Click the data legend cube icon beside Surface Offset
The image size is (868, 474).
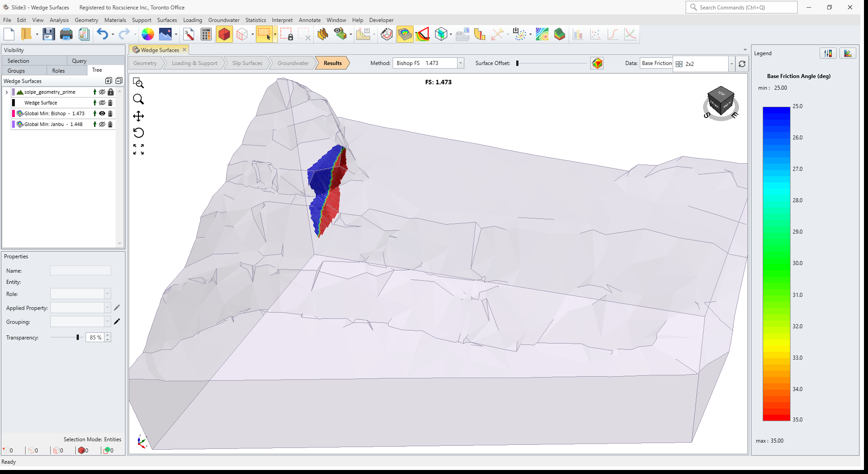[x=596, y=63]
